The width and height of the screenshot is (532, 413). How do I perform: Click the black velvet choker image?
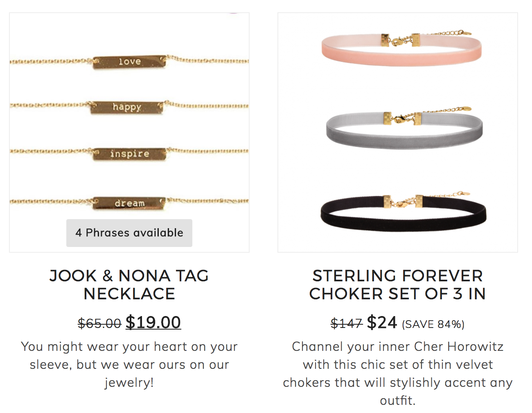[404, 211]
